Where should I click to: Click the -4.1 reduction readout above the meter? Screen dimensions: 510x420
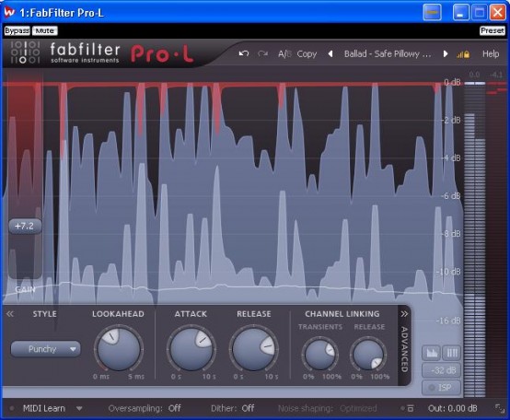pyautogui.click(x=496, y=75)
